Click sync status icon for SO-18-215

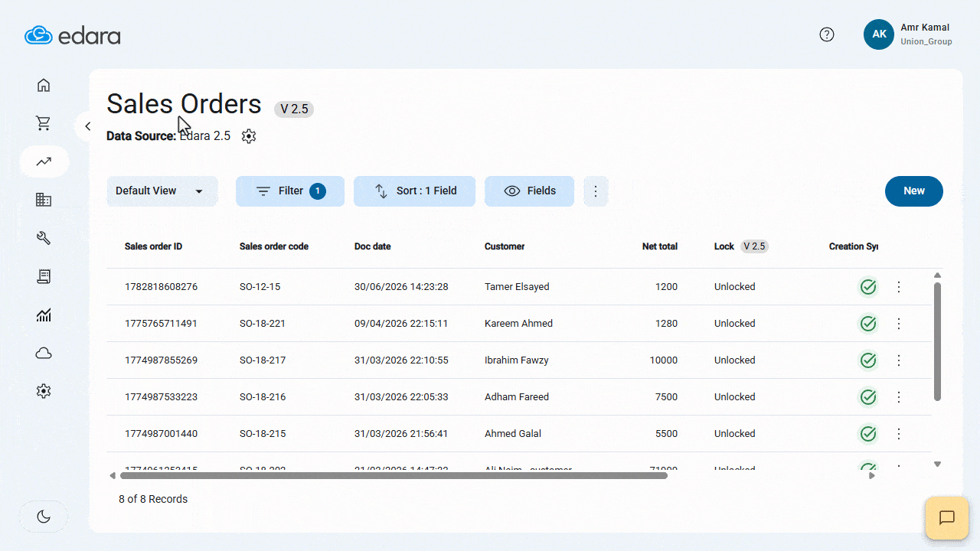pyautogui.click(x=867, y=434)
